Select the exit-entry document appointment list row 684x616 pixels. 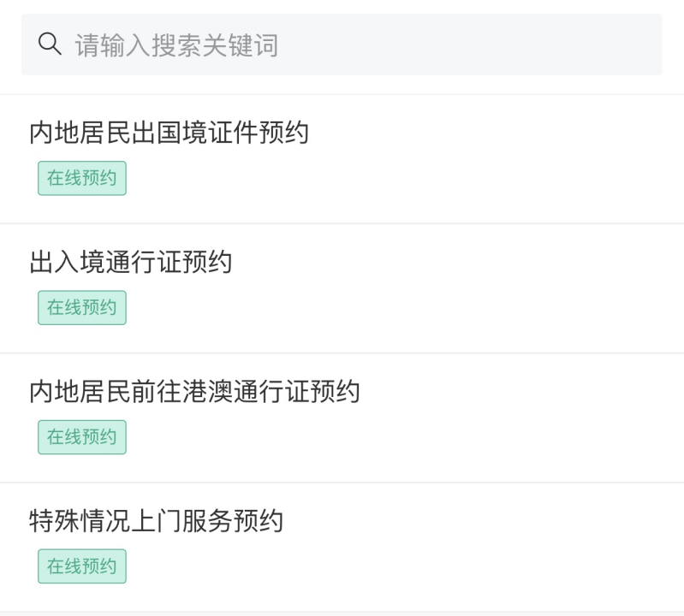pos(342,159)
